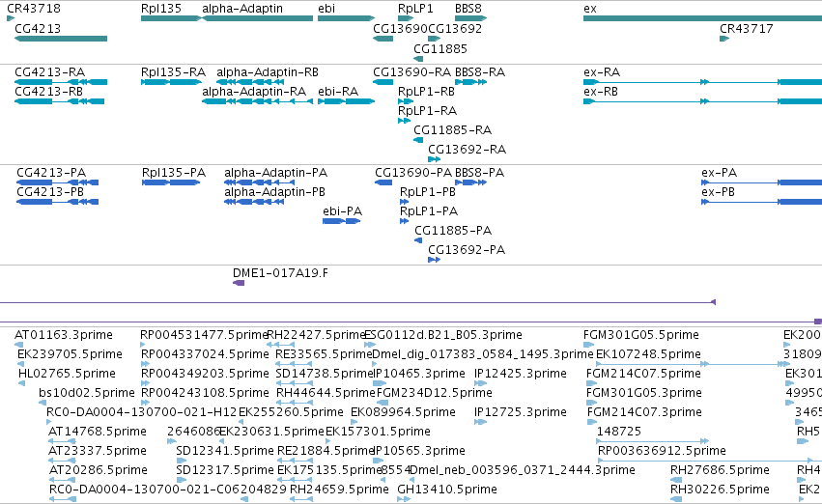Image resolution: width=822 pixels, height=504 pixels.
Task: Click EST EK089964.5prime
Action: click(x=403, y=412)
